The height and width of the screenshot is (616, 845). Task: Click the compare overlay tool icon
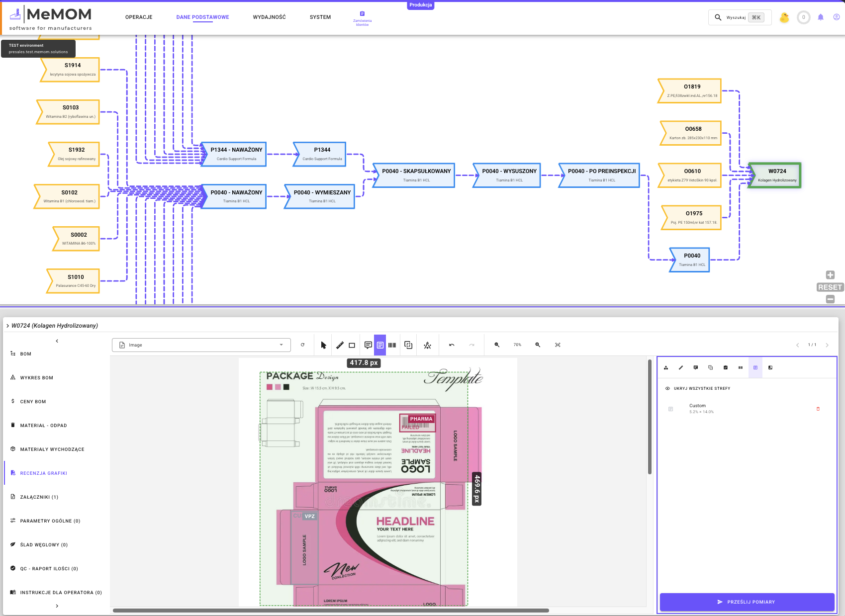pyautogui.click(x=408, y=345)
